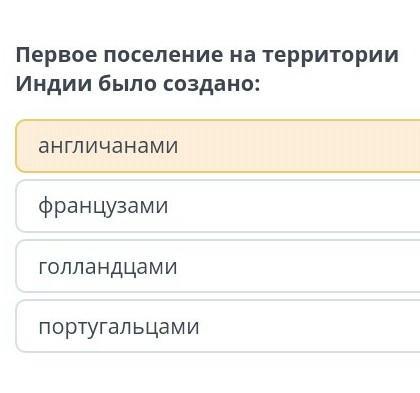The width and height of the screenshot is (420, 393).
Task: Pick the 'голландцами' answer option
Action: click(218, 266)
